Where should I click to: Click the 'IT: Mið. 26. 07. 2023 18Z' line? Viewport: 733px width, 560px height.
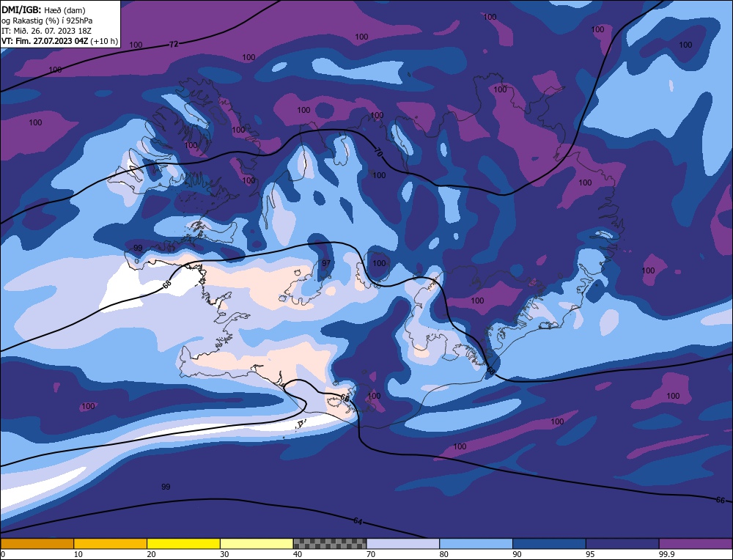click(46, 31)
